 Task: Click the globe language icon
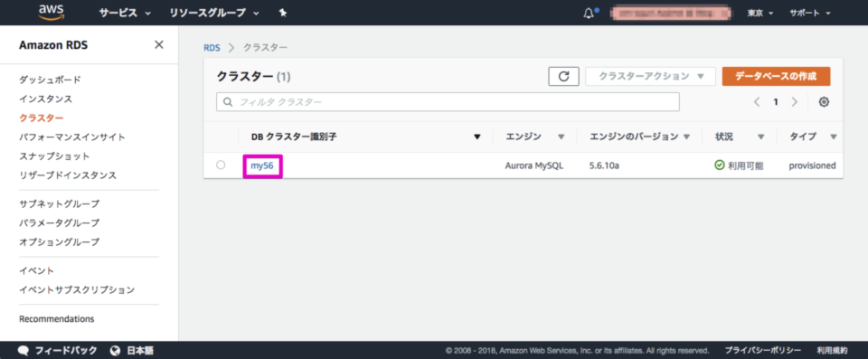click(115, 350)
